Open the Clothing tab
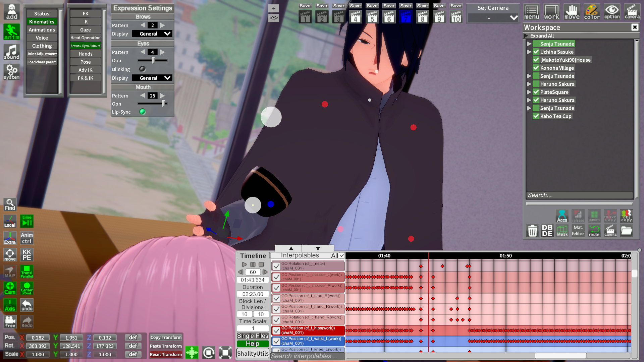 42,46
